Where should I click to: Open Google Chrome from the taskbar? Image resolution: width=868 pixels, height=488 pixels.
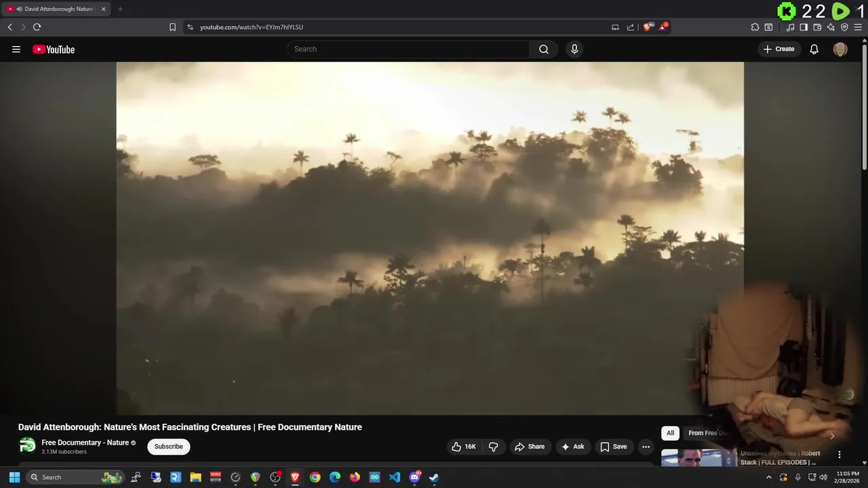pos(315,477)
